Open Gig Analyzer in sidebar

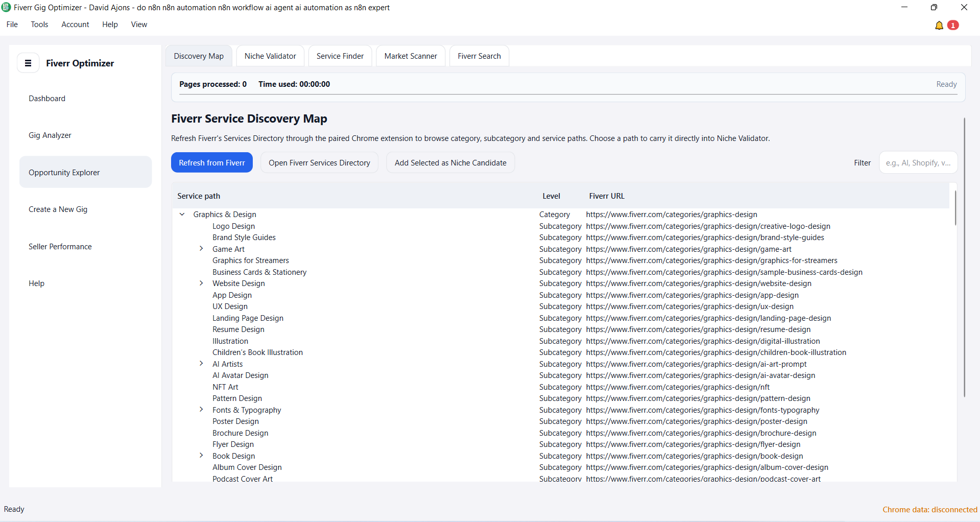pos(86,135)
